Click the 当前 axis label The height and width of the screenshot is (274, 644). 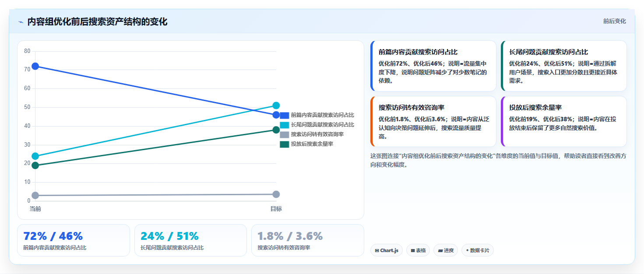[35, 209]
